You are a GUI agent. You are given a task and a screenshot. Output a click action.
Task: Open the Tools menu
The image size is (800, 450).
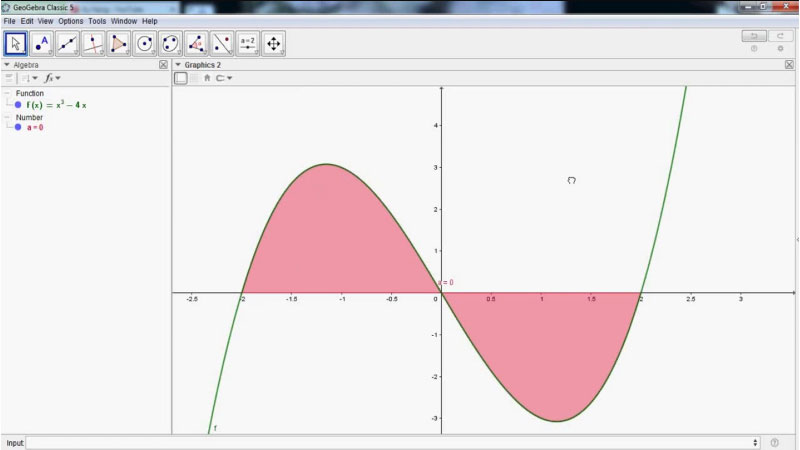97,21
